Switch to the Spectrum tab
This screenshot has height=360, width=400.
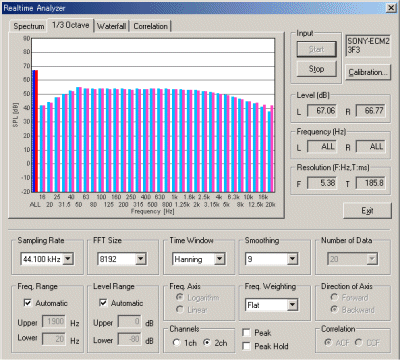pos(29,26)
